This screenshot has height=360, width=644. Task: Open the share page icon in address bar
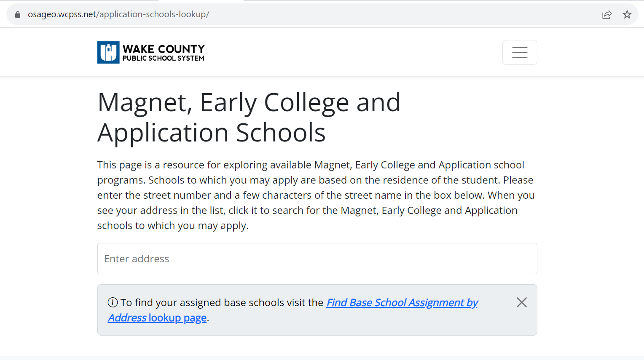607,15
